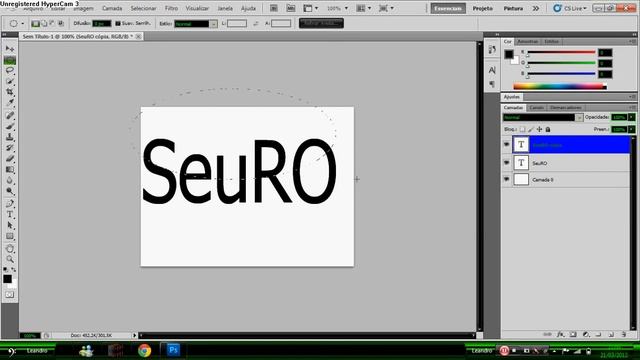Screen dimensions: 640x360
Task: Toggle lock transparent pixels
Action: 522,129
